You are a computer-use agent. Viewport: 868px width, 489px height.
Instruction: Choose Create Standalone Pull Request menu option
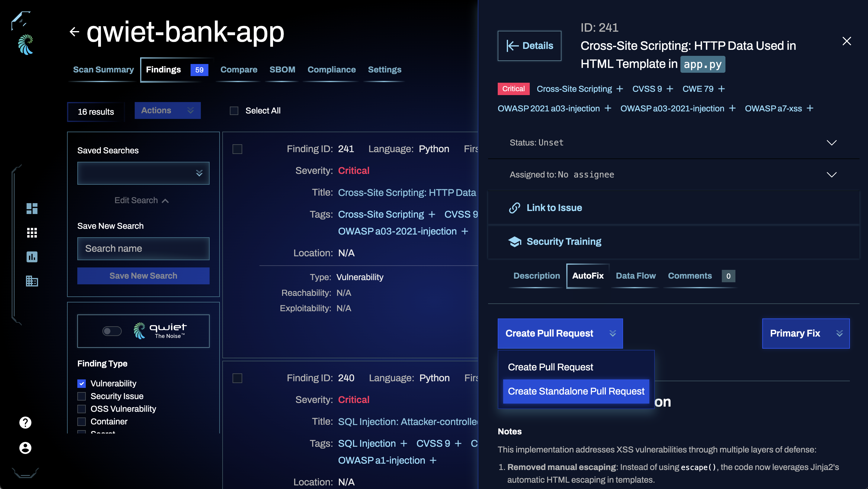pos(576,391)
